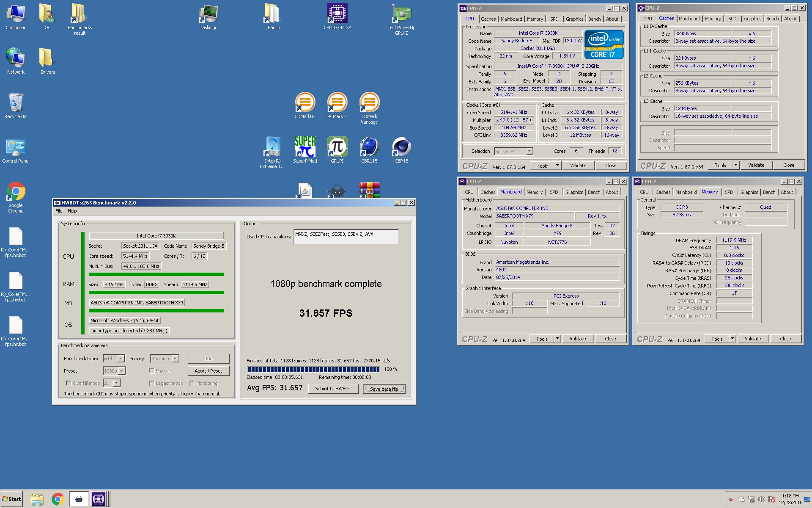The width and height of the screenshot is (812, 508).
Task: Launch the PCMark 7 shortcut
Action: [337, 105]
